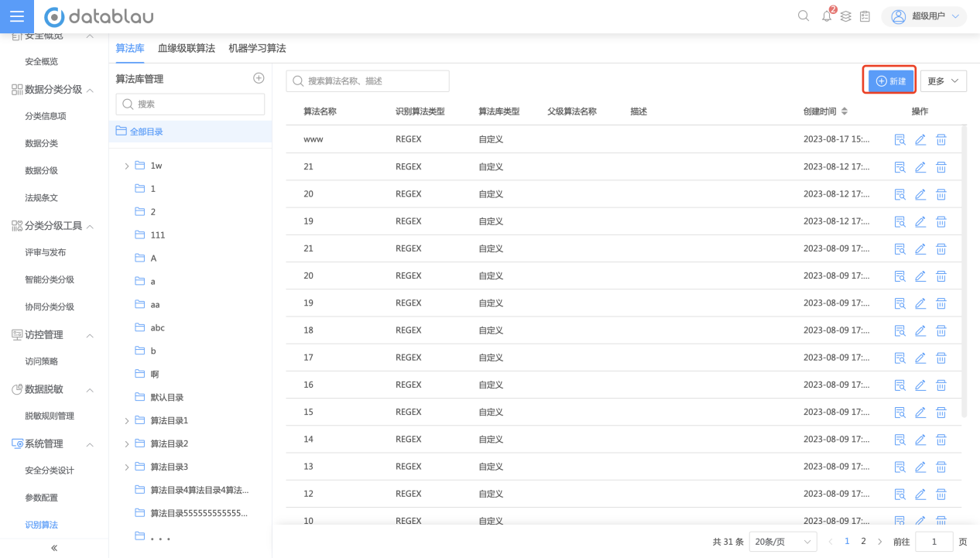The image size is (980, 558).
Task: Expand the 1w folder
Action: (127, 166)
